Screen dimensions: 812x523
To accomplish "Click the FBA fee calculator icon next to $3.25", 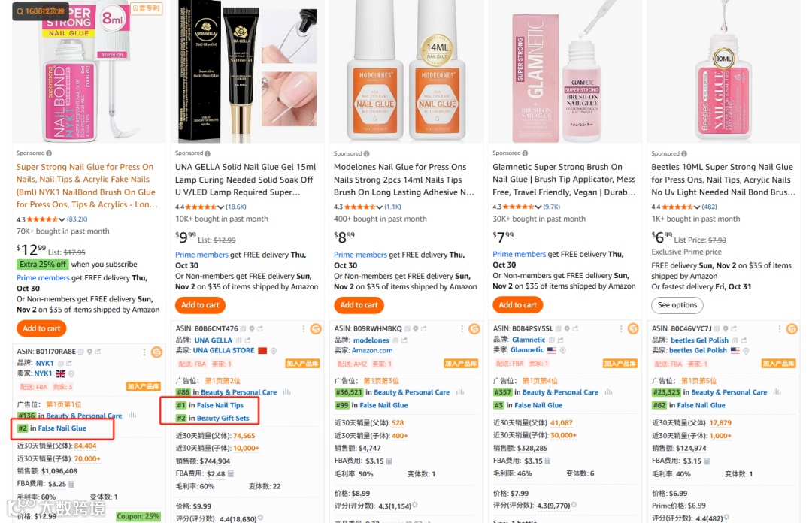I will pyautogui.click(x=72, y=484).
